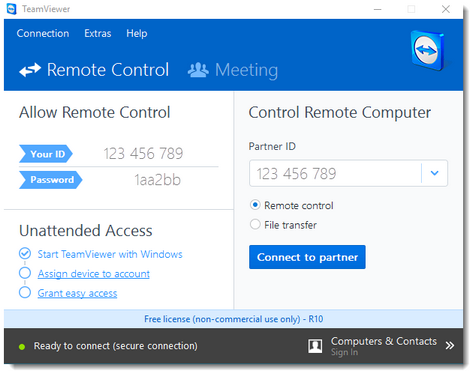
Task: Click the Sign In text under Computers & Contacts
Action: tap(344, 352)
